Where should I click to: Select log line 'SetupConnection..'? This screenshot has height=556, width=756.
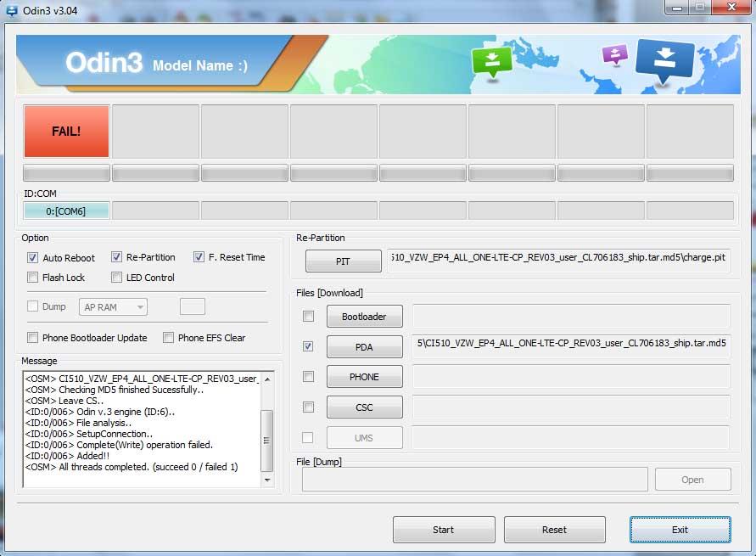point(89,434)
